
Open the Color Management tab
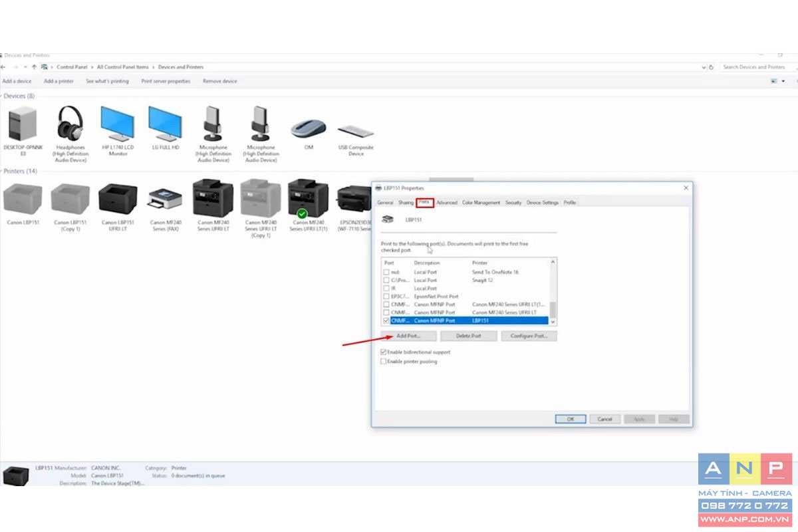click(x=481, y=202)
